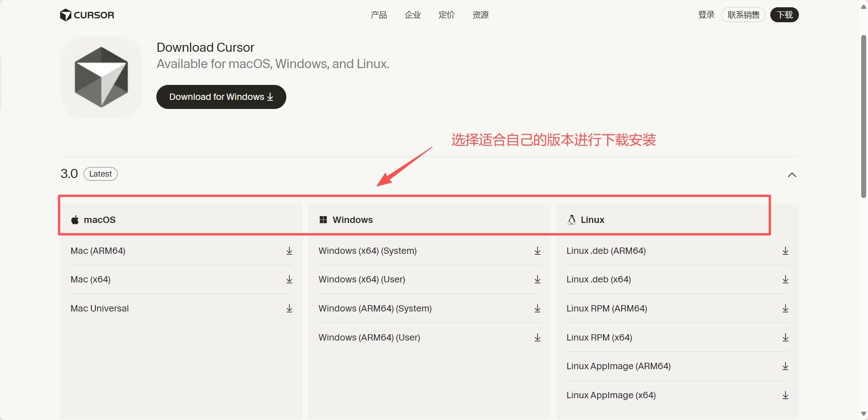
Task: Download Linux .deb (x64) package icon
Action: coord(785,279)
